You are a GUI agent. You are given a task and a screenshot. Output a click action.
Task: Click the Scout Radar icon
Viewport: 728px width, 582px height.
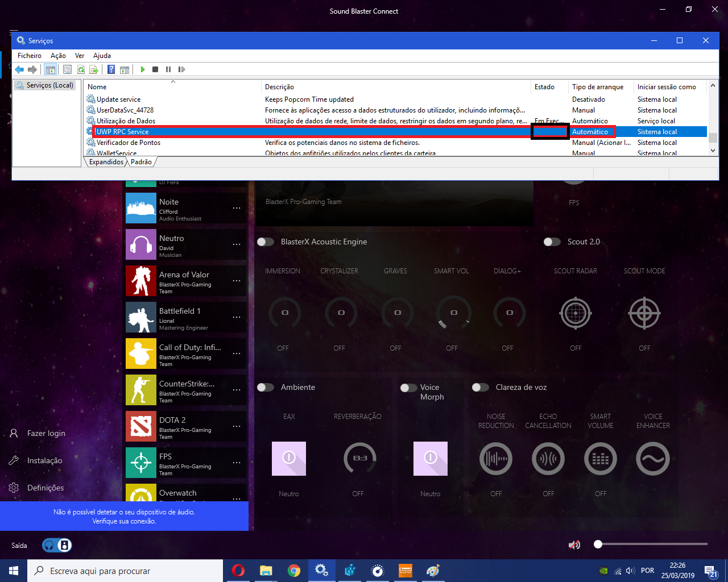576,313
